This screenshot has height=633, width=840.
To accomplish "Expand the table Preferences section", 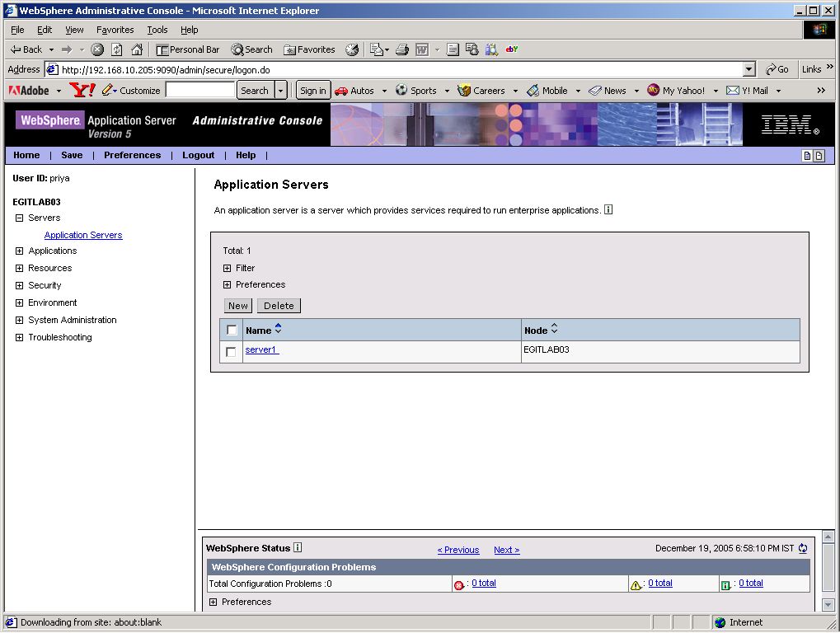I will [x=228, y=284].
